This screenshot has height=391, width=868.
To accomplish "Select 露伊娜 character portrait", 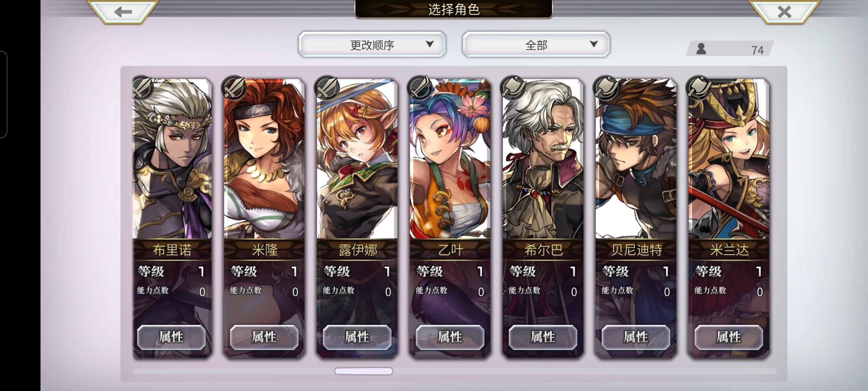I will tap(357, 159).
